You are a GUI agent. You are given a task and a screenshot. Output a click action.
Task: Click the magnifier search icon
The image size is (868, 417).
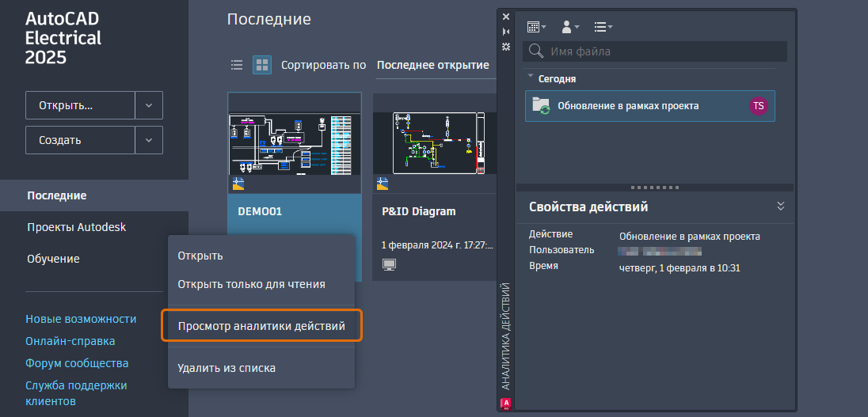pyautogui.click(x=536, y=51)
